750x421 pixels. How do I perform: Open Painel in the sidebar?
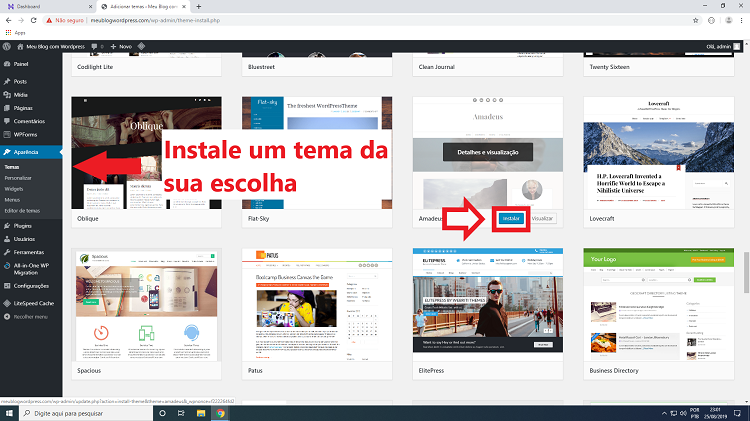[x=21, y=64]
